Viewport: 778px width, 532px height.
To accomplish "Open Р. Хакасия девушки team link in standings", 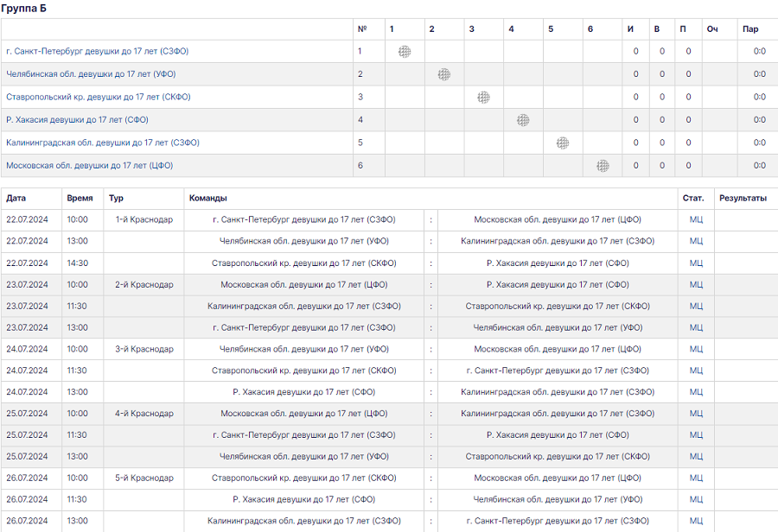I will pyautogui.click(x=77, y=119).
